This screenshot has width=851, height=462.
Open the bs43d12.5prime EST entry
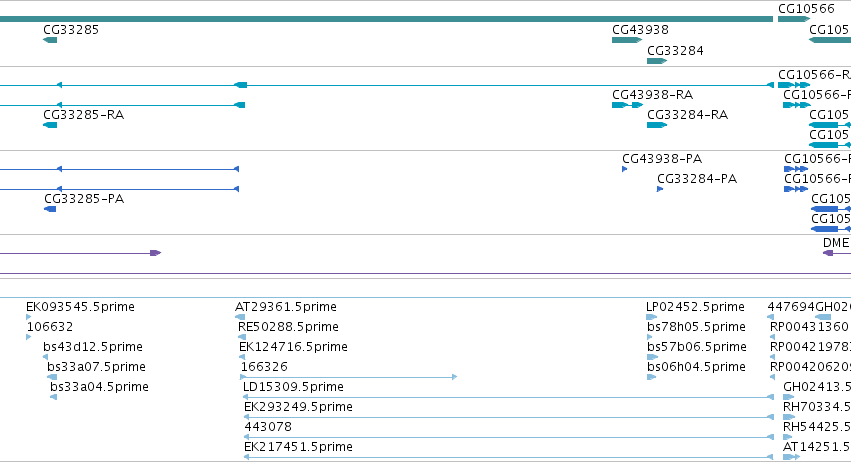[x=93, y=347]
